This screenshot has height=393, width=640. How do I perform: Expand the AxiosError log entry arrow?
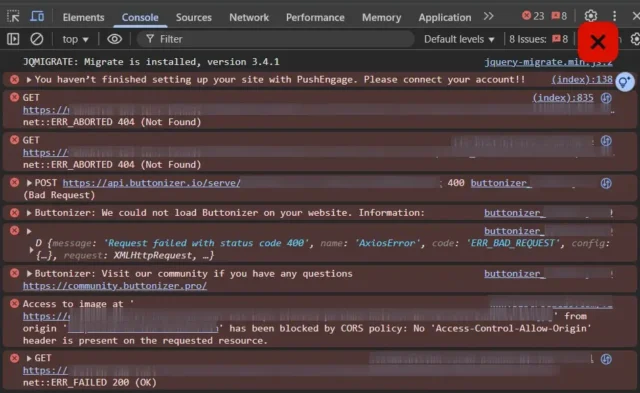coord(29,231)
